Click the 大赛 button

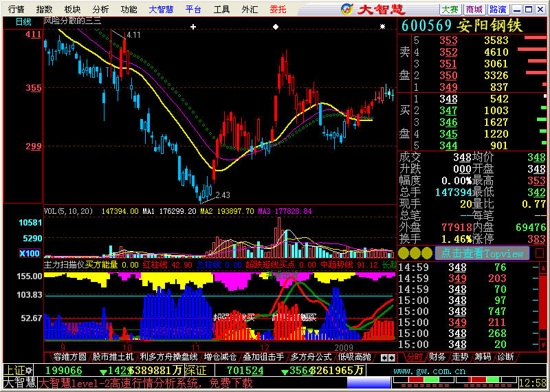coord(450,10)
